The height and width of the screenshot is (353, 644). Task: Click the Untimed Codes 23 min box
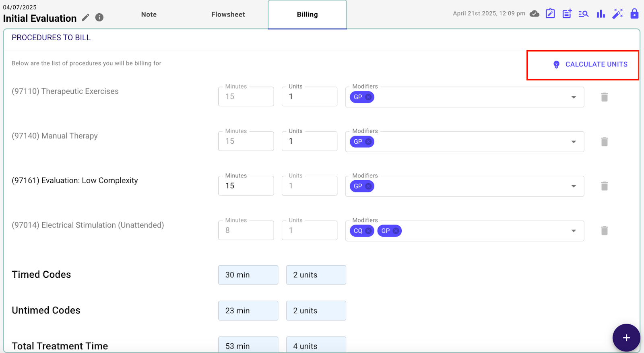coord(248,311)
